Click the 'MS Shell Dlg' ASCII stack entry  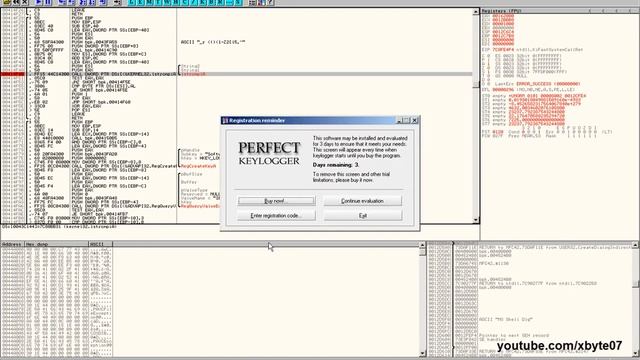pos(506,319)
